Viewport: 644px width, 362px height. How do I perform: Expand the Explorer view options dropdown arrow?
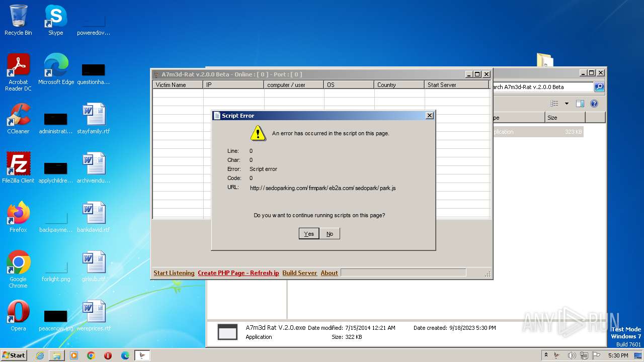pos(567,104)
